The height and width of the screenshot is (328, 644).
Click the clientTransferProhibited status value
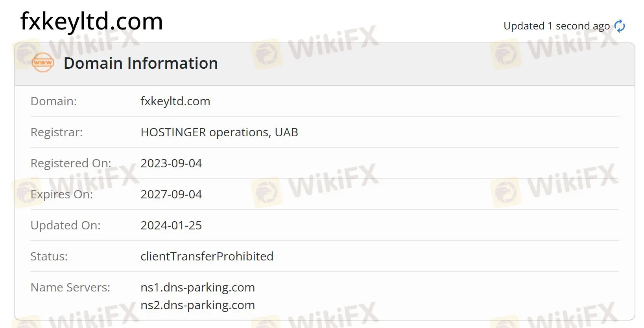(207, 256)
